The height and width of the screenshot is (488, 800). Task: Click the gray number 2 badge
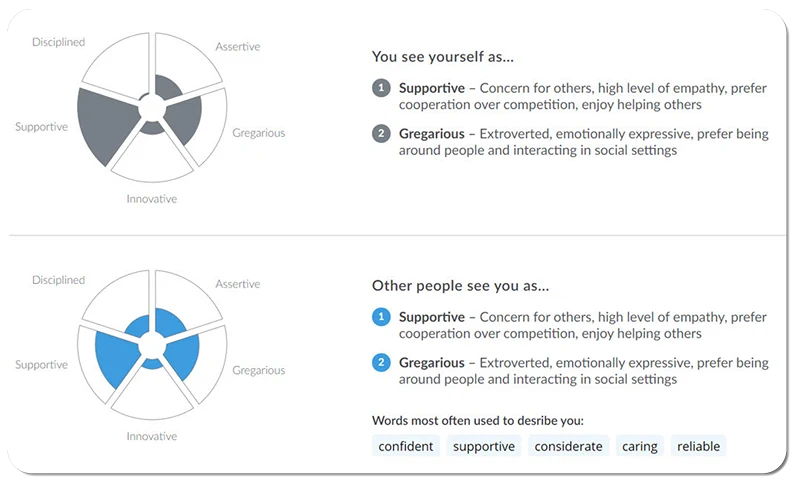coord(380,133)
